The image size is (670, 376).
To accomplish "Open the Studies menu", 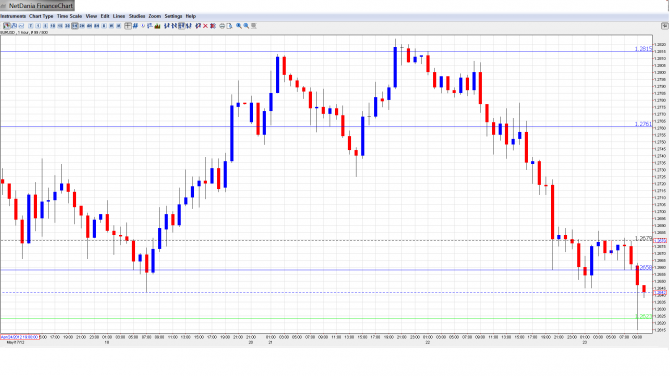I will 137,16.
